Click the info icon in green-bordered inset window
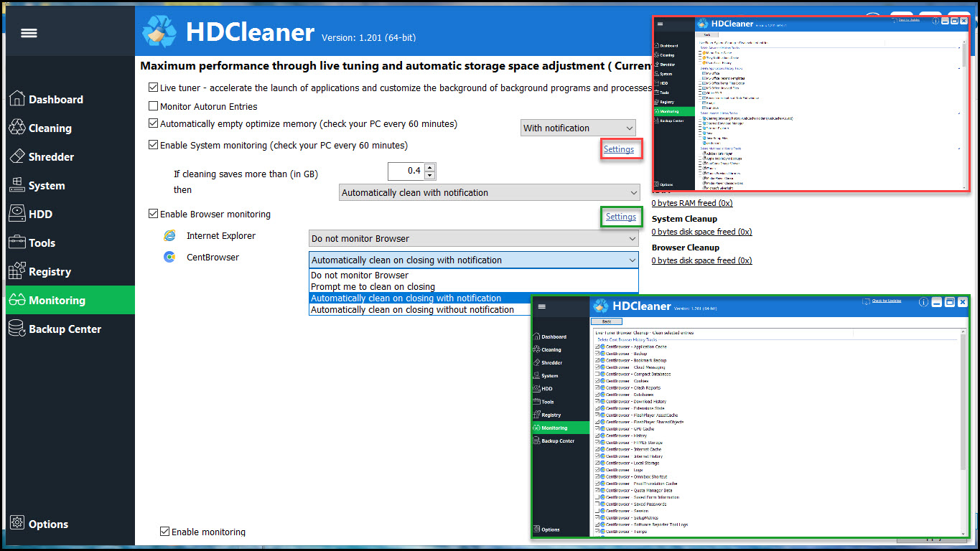 point(924,303)
